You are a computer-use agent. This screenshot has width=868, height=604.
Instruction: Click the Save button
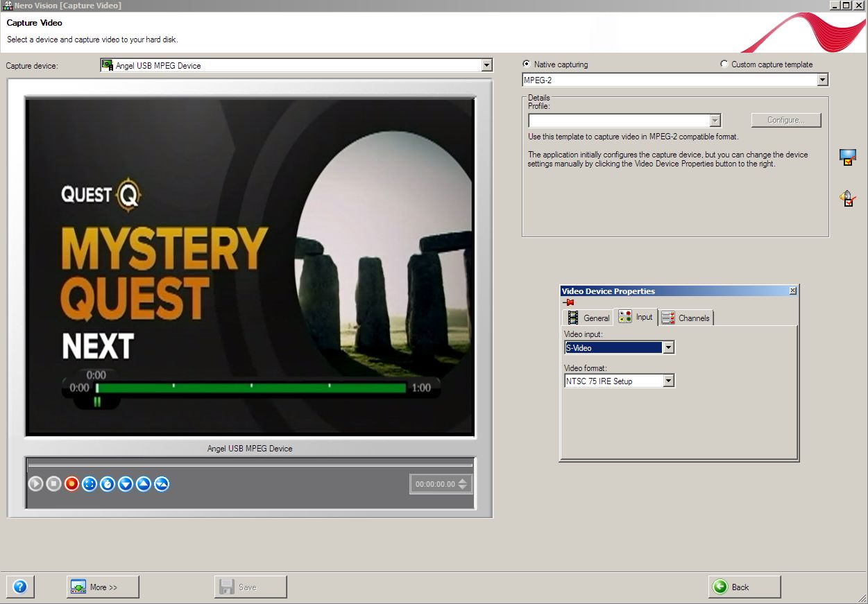pyautogui.click(x=250, y=587)
